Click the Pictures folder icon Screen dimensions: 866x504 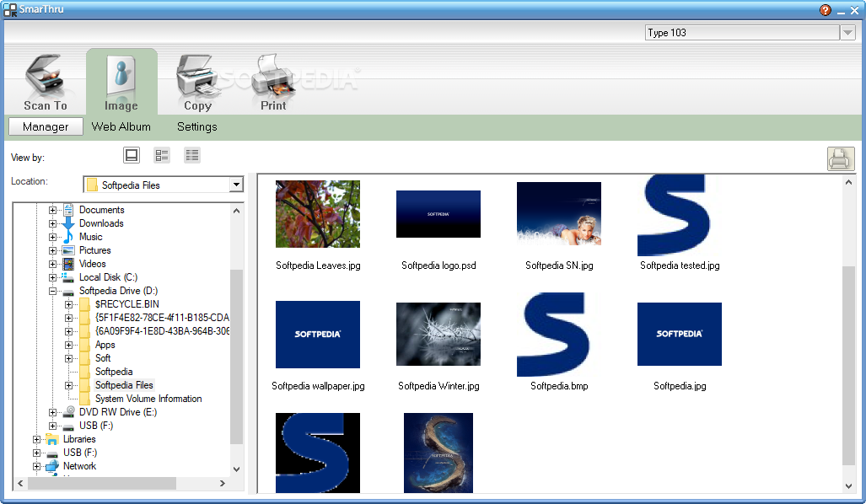pyautogui.click(x=68, y=250)
